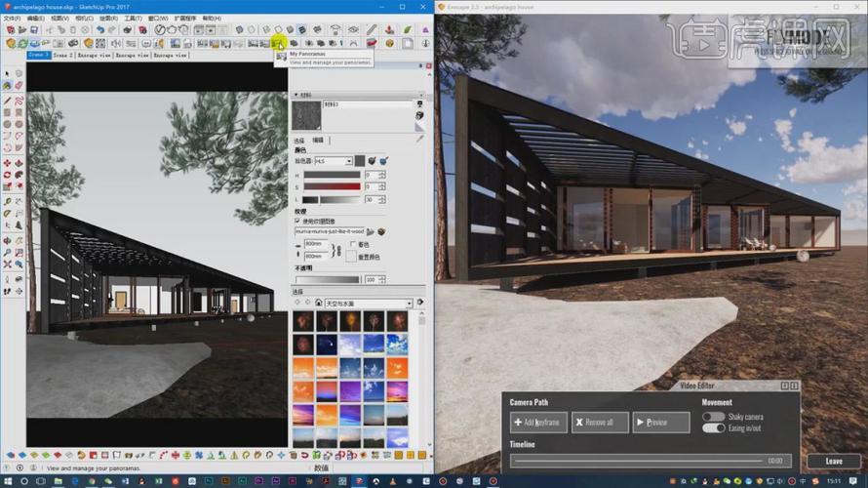Select the Paint Bucket tool
The height and width of the screenshot is (488, 868).
pos(7,86)
